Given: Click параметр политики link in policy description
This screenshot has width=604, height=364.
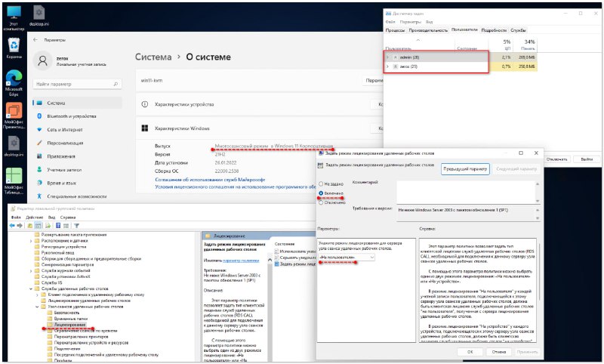Looking at the screenshot, I should pos(241,261).
